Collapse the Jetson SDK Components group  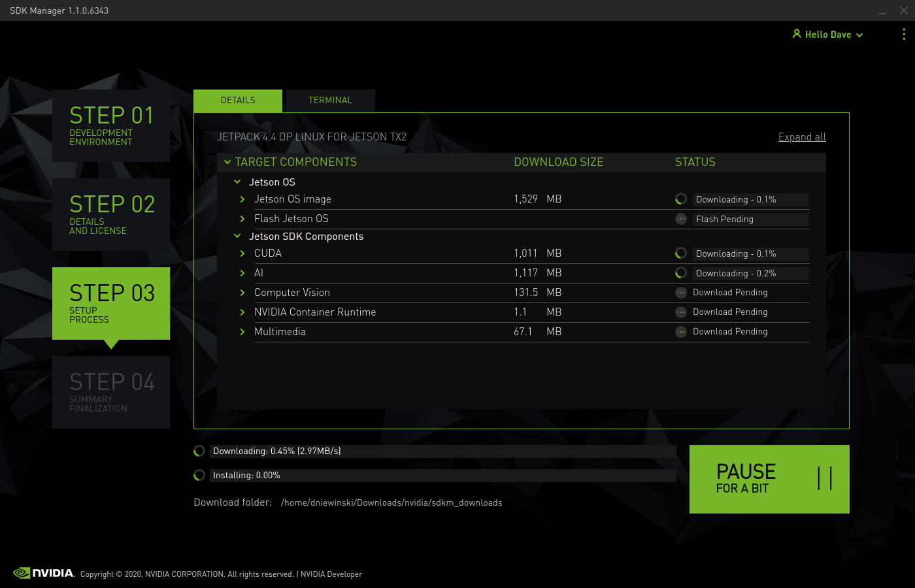tap(237, 237)
